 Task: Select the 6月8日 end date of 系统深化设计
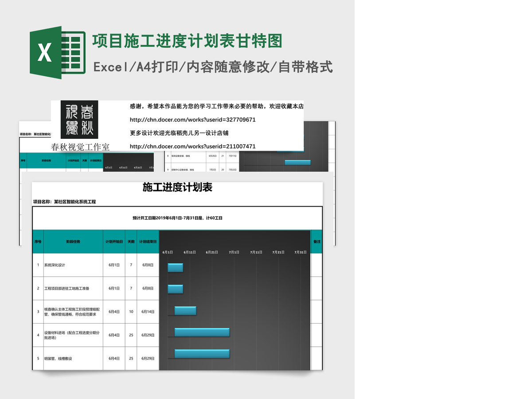pos(148,265)
